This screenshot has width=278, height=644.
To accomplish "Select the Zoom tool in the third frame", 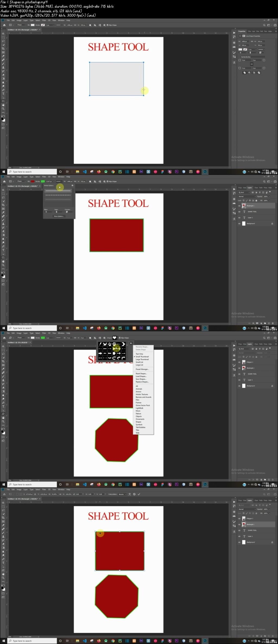I will click(x=3, y=422).
